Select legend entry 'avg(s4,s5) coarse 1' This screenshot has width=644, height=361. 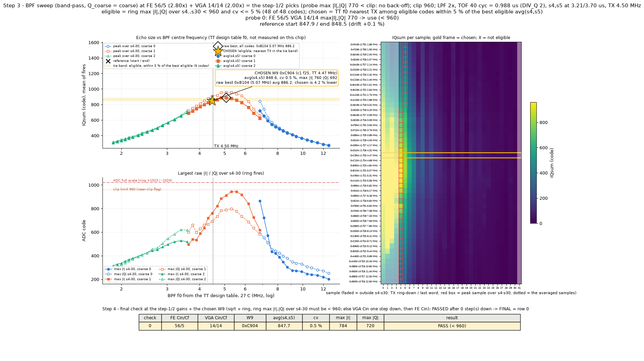tap(235, 61)
